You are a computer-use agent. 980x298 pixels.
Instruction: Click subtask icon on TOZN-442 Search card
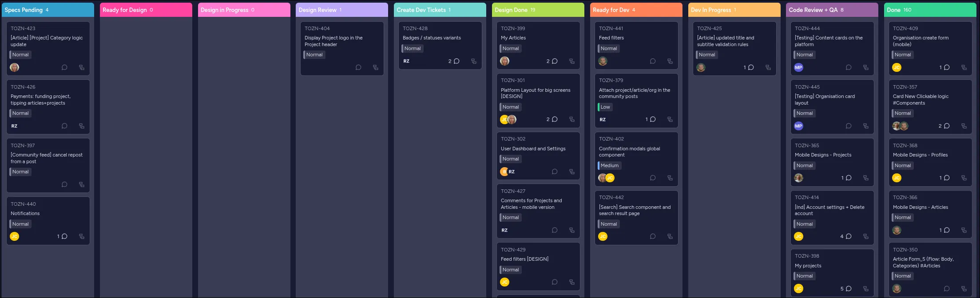pos(670,236)
